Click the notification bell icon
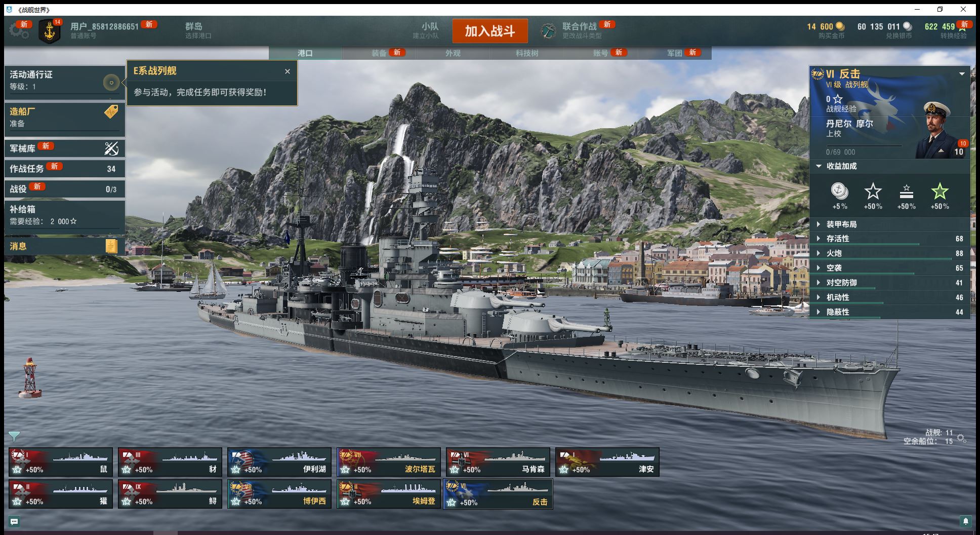 [x=965, y=521]
